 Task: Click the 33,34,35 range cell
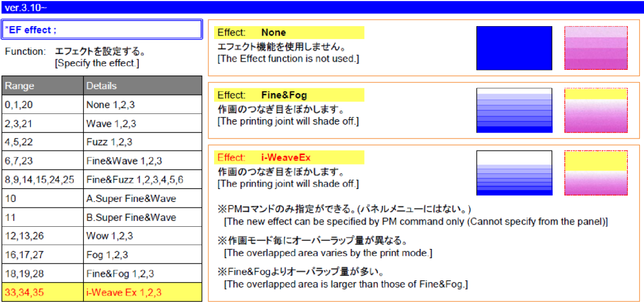[x=42, y=292]
